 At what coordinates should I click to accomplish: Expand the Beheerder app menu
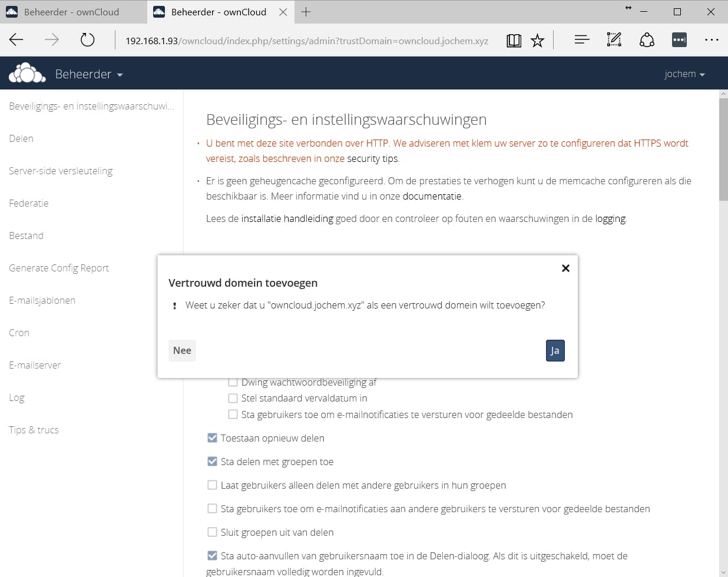(x=88, y=74)
